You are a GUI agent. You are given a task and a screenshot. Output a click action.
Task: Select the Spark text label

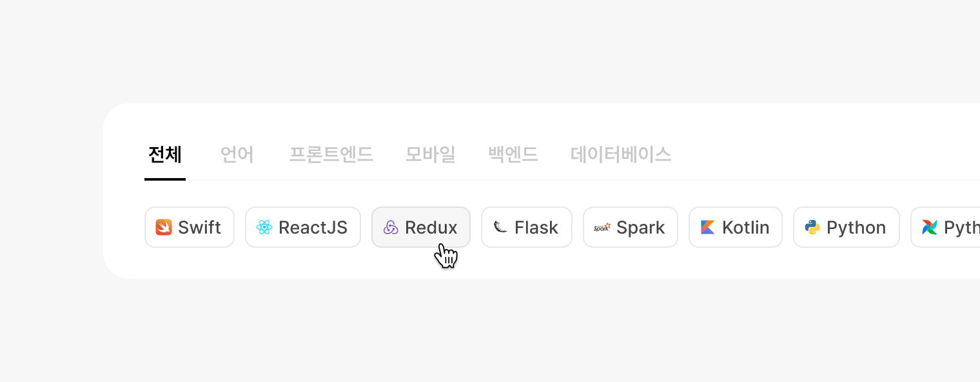[641, 227]
